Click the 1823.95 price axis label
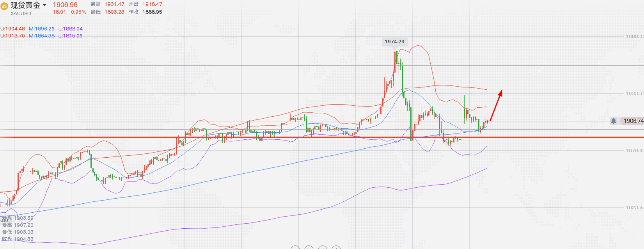The width and height of the screenshot is (644, 249). click(x=634, y=208)
